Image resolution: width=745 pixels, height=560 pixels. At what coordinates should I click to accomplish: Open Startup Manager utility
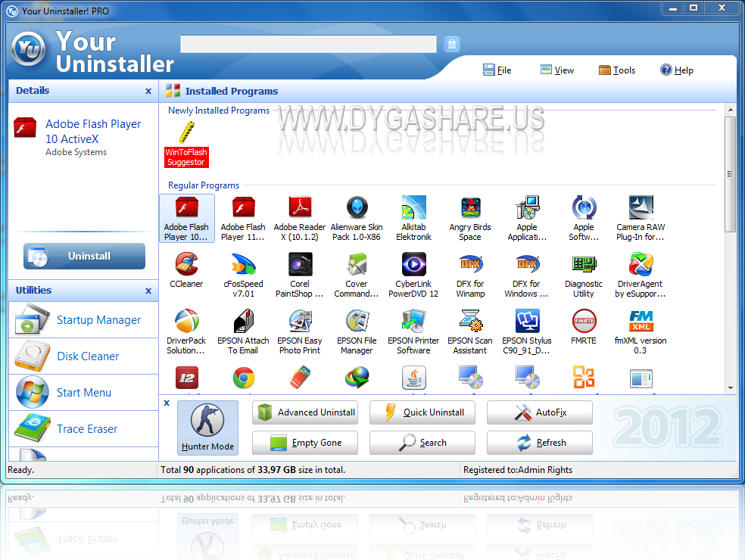(83, 319)
